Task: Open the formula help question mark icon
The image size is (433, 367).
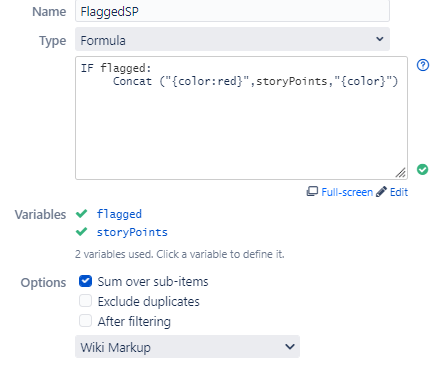Action: click(x=423, y=65)
